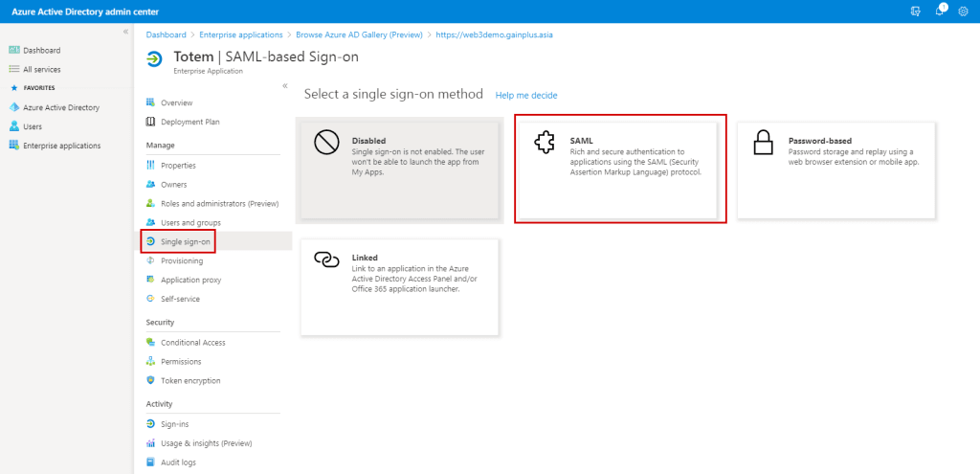This screenshot has height=474, width=980.
Task: Click the SAML puzzle piece icon
Action: click(x=545, y=144)
